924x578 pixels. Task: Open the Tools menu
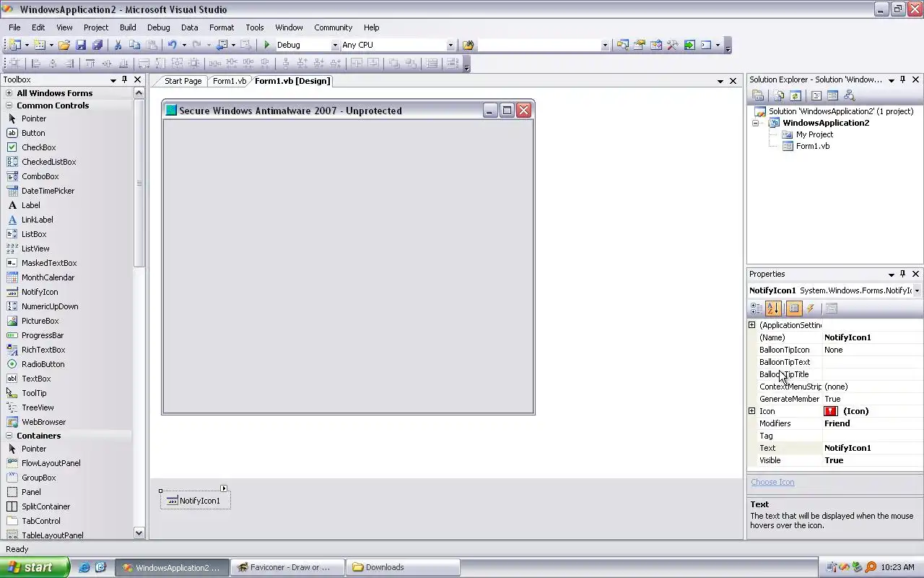255,27
